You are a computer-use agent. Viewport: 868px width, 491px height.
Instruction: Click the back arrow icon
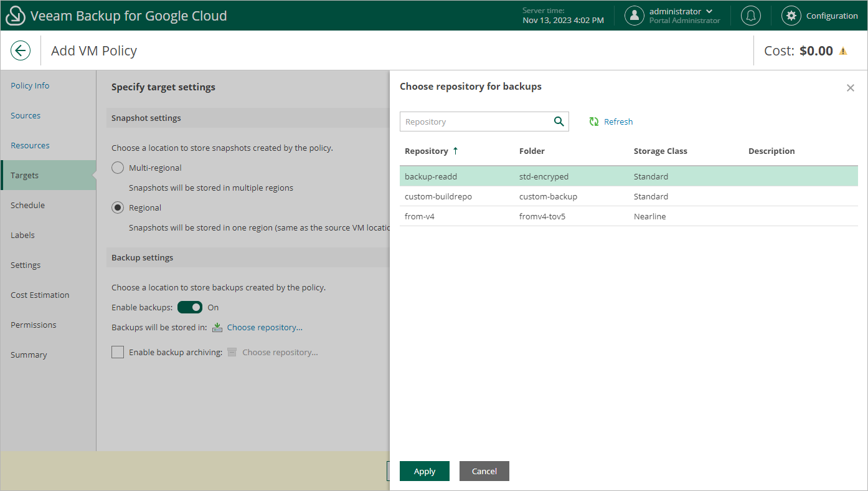point(21,50)
